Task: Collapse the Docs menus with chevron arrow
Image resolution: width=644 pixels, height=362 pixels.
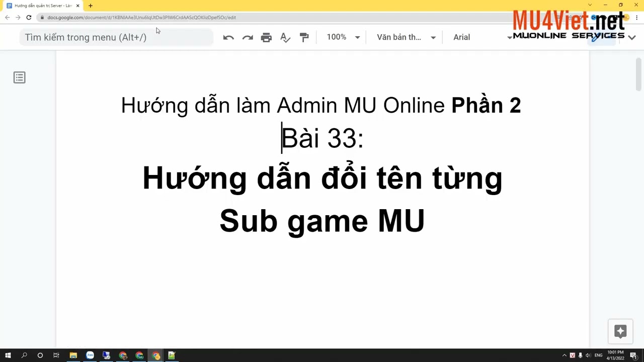Action: point(632,37)
